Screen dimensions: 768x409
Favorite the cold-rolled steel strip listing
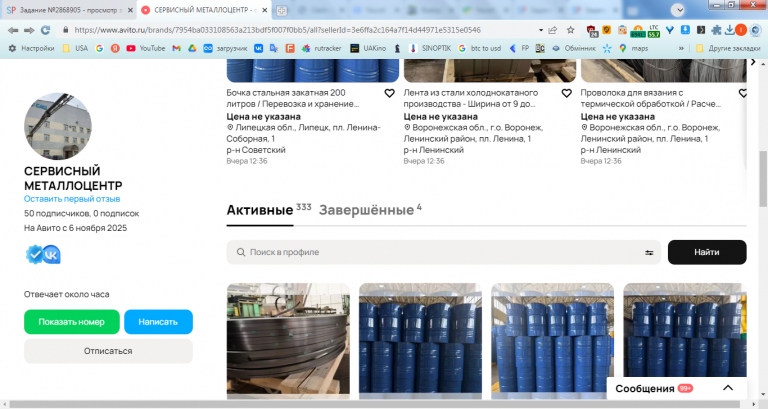(x=567, y=93)
